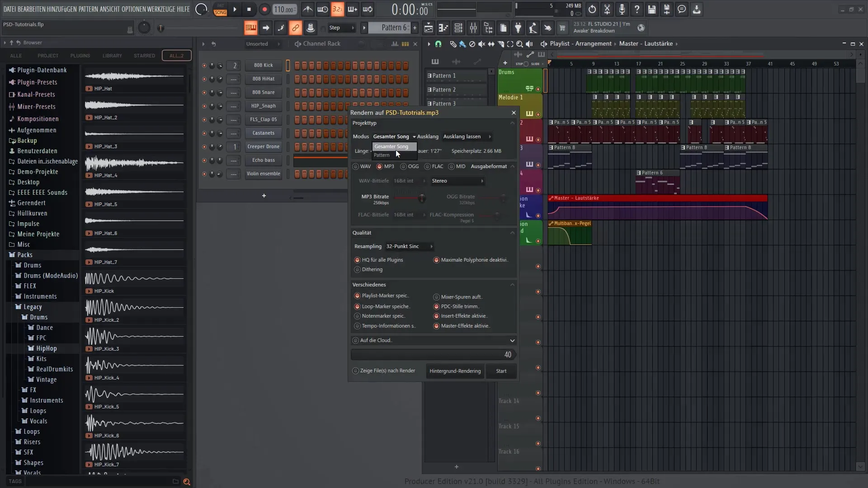Screen dimensions: 868x488
Task: Select the playlist draw pencil tool
Action: tap(453, 44)
